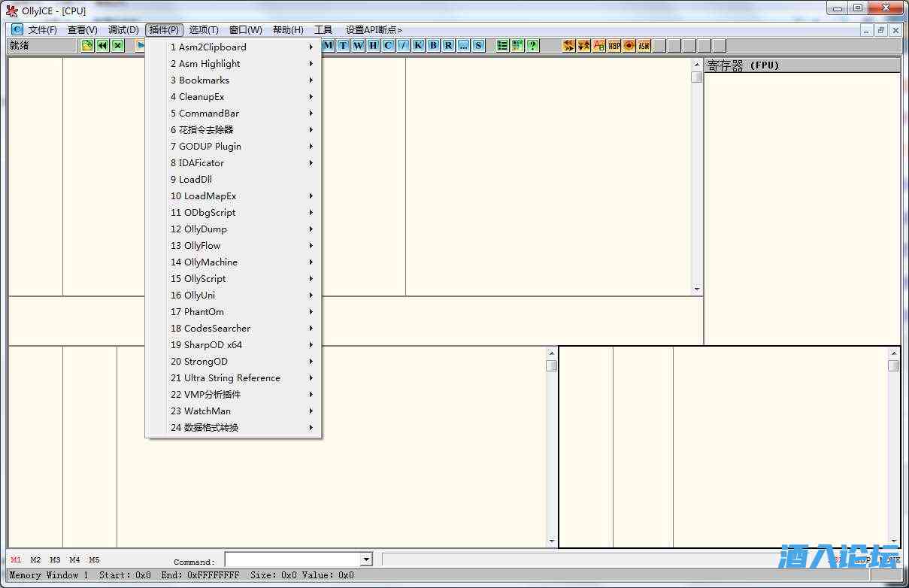Select the M5 memory window
This screenshot has height=588, width=909.
[94, 560]
